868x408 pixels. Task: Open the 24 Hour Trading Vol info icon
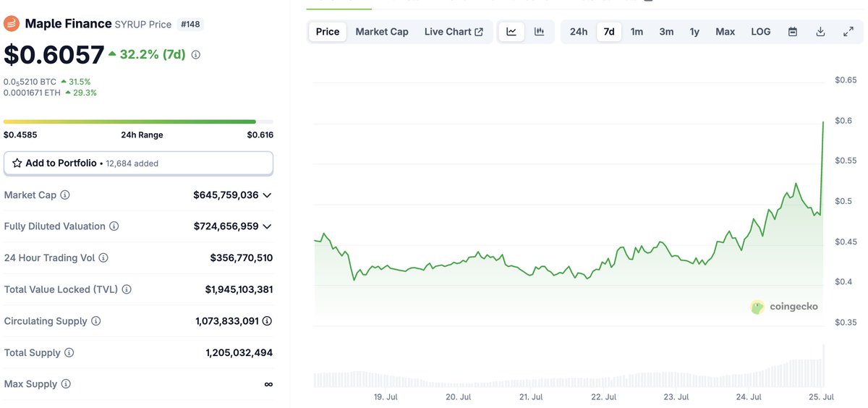103,258
